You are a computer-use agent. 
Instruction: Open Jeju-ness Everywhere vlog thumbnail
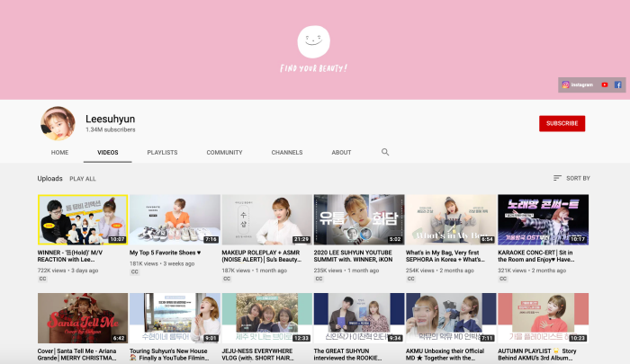point(266,318)
